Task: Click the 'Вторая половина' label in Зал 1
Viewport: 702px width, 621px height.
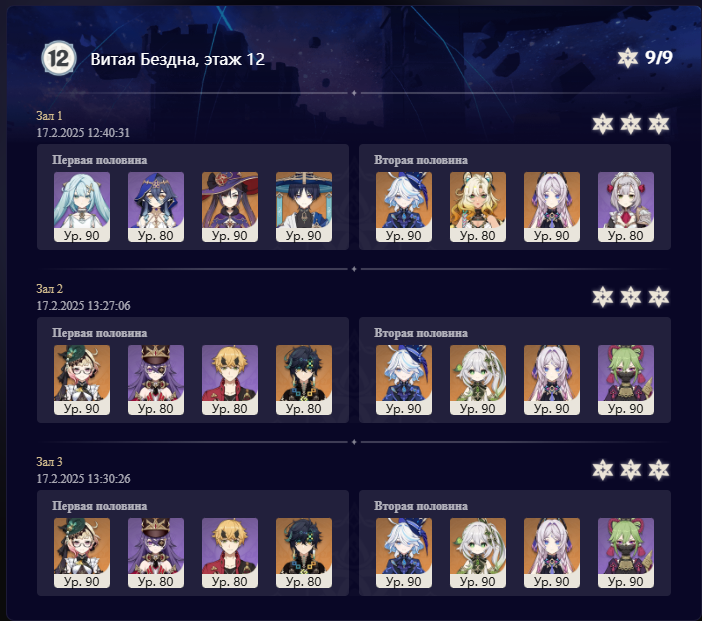Action: coord(421,160)
